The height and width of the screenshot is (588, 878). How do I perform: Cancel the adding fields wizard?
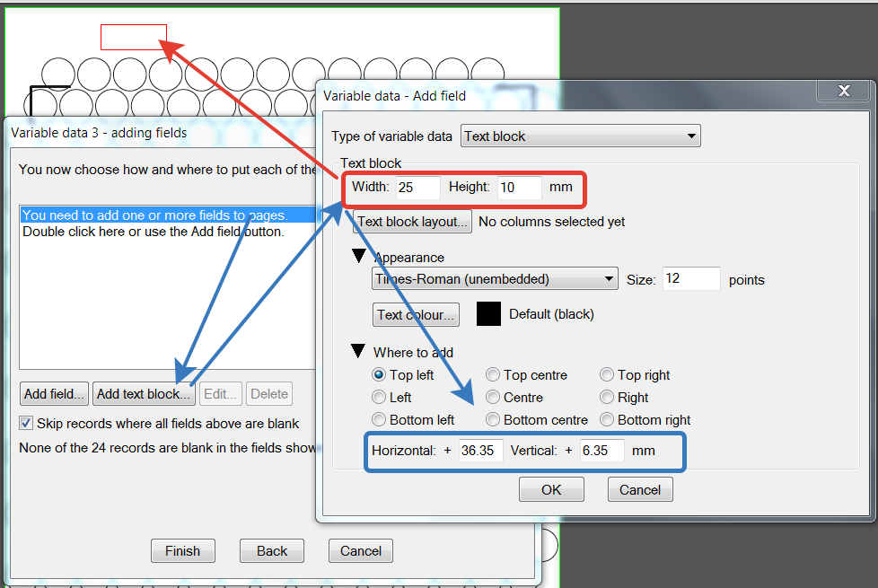point(361,551)
